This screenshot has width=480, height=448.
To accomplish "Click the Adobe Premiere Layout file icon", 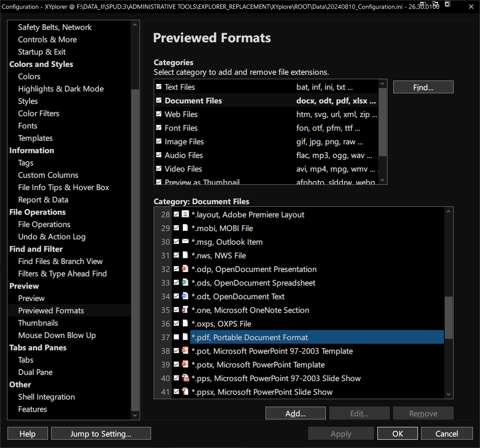I will [x=185, y=214].
